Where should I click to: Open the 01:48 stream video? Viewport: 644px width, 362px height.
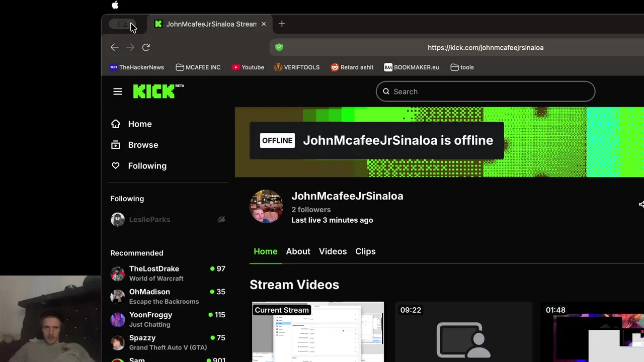click(x=592, y=332)
